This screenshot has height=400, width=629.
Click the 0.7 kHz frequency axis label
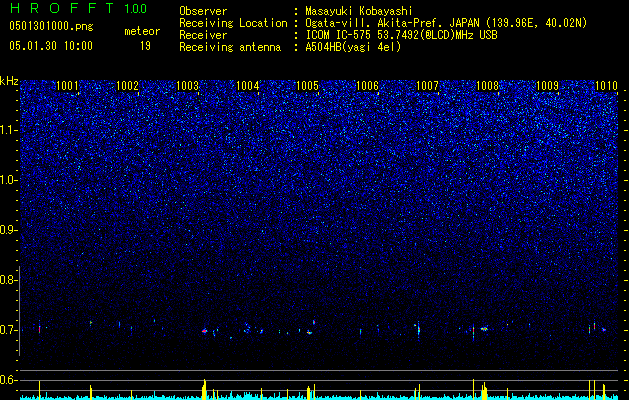click(7, 330)
